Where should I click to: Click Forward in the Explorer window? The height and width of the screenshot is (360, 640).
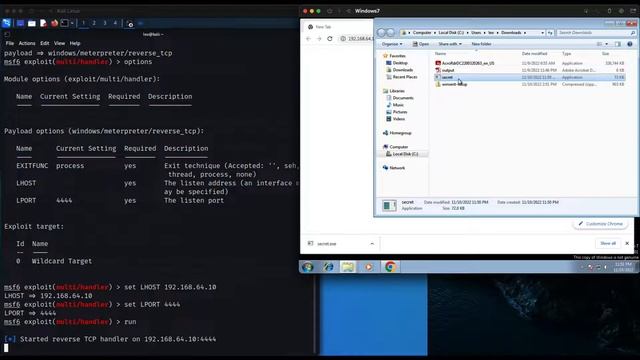click(391, 33)
